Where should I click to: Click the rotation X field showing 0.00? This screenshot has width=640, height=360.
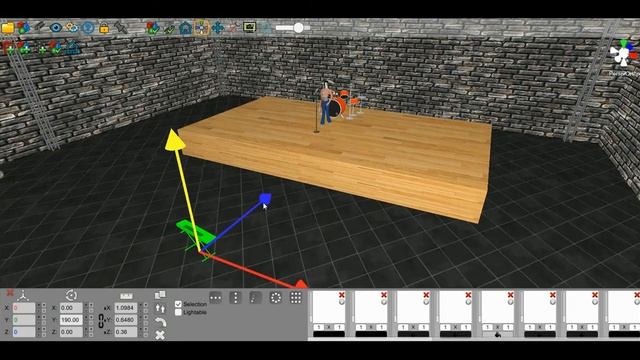pyautogui.click(x=71, y=308)
